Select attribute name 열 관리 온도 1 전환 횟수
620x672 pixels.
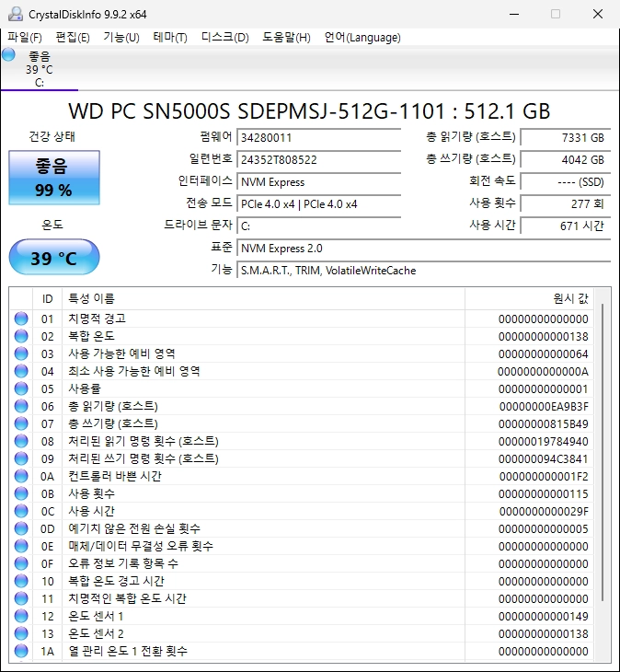point(128,652)
